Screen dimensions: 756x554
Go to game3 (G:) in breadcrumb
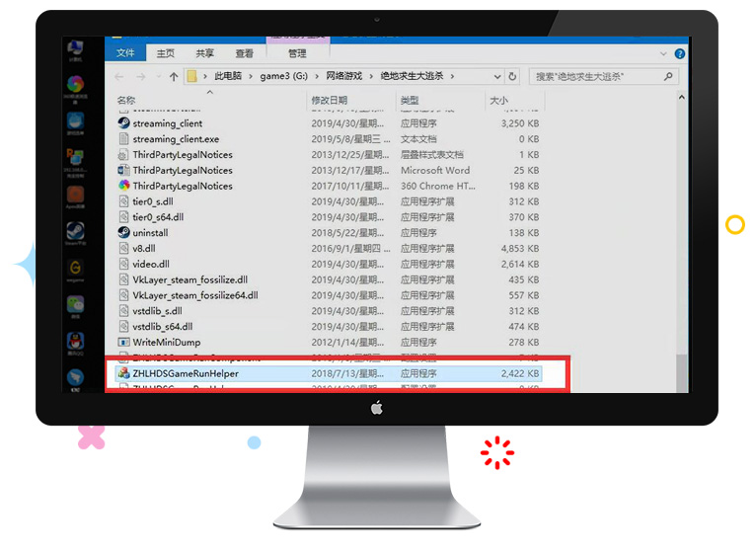[x=283, y=76]
